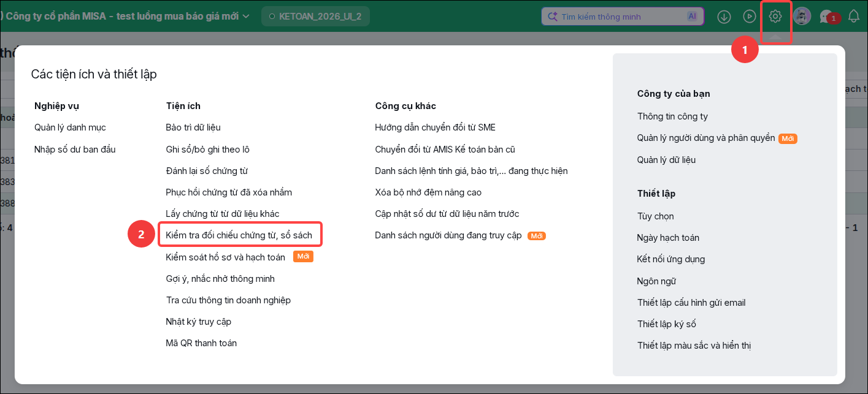Expand the company name dropdown chevron
Viewport: 868px width, 394px height.
click(246, 17)
